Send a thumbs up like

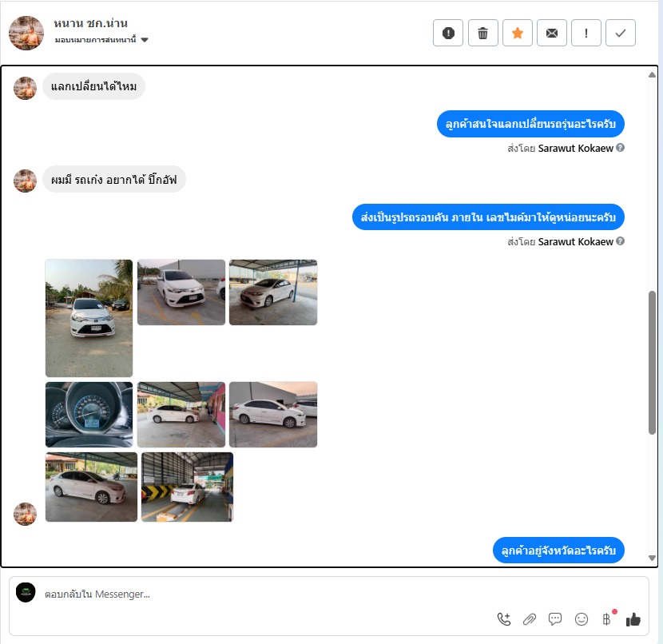point(633,619)
